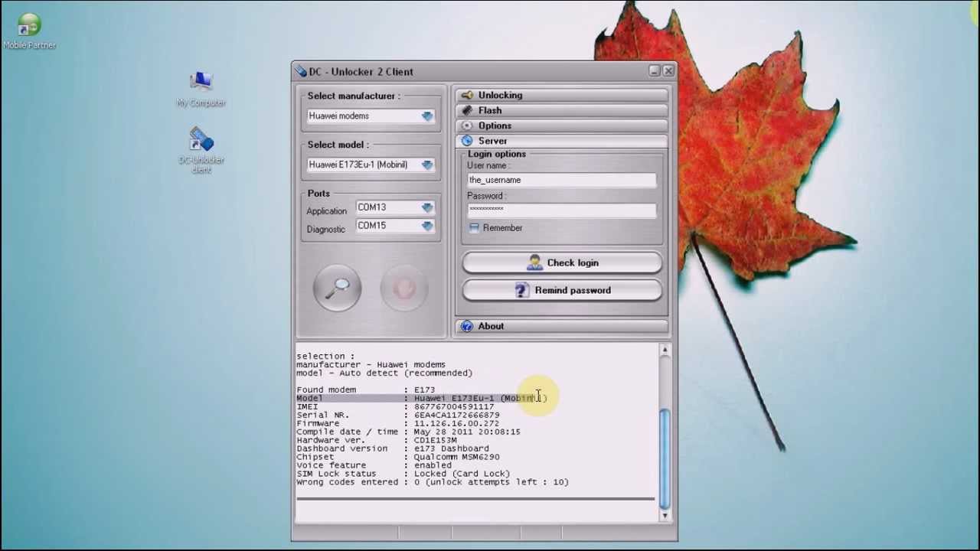Click the Chipset Qualcomm MSM6290 line
980x551 pixels.
(398, 457)
